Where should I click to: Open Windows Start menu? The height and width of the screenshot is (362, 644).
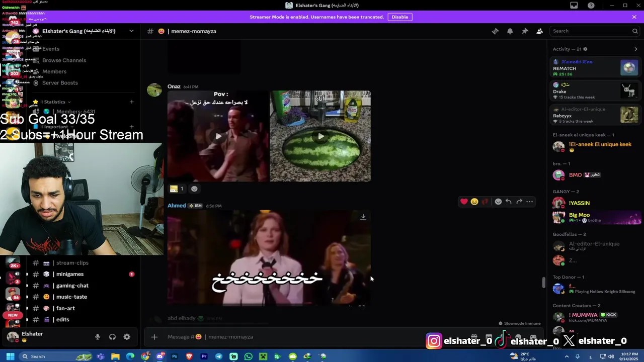(10, 356)
